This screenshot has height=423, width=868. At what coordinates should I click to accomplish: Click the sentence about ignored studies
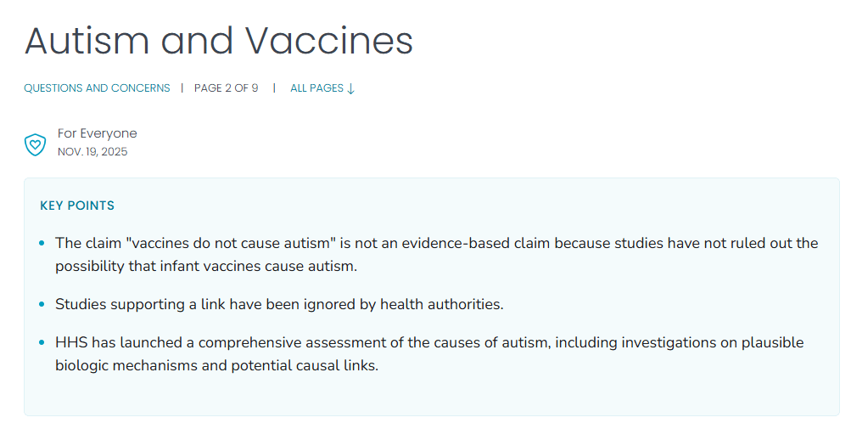pyautogui.click(x=279, y=304)
